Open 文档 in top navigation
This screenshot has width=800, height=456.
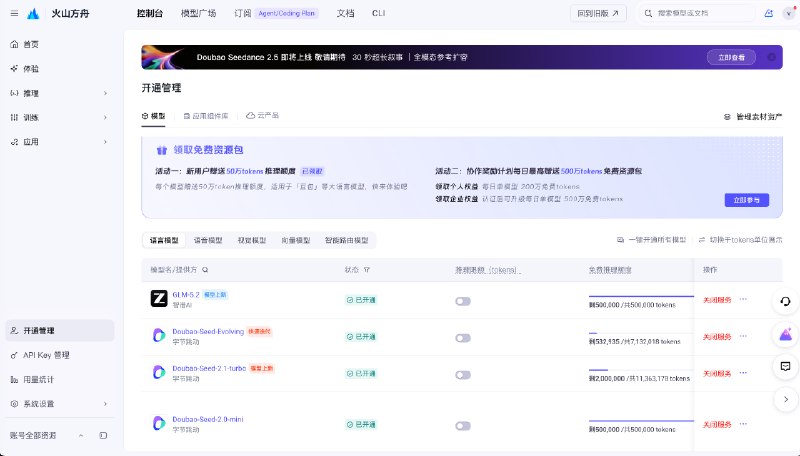(x=345, y=13)
